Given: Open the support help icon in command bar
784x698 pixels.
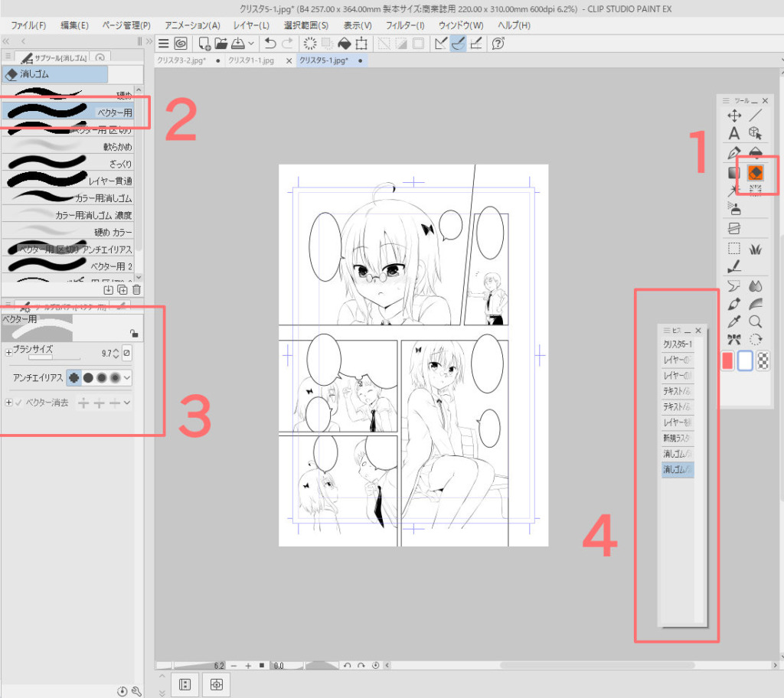Looking at the screenshot, I should pos(498,44).
